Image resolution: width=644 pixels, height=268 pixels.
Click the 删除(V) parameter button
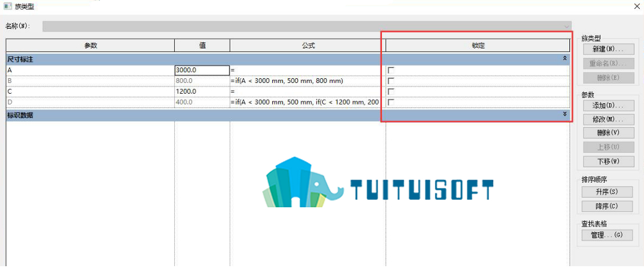608,133
